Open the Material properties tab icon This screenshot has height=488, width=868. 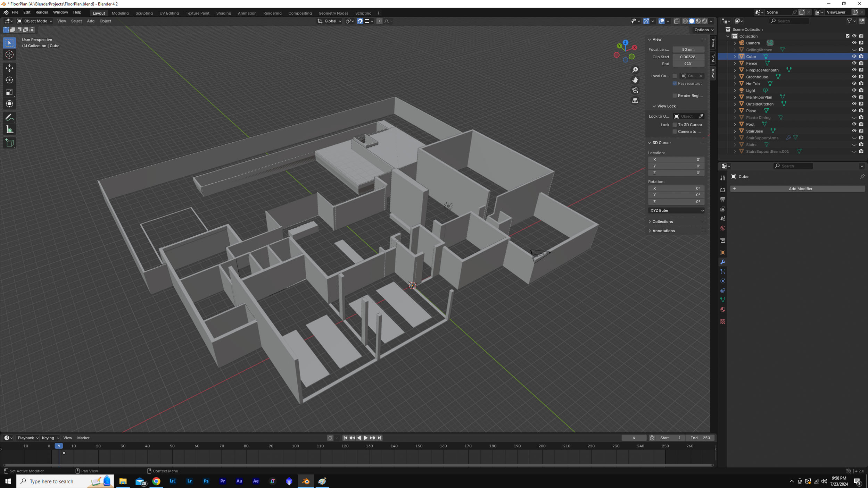click(723, 310)
